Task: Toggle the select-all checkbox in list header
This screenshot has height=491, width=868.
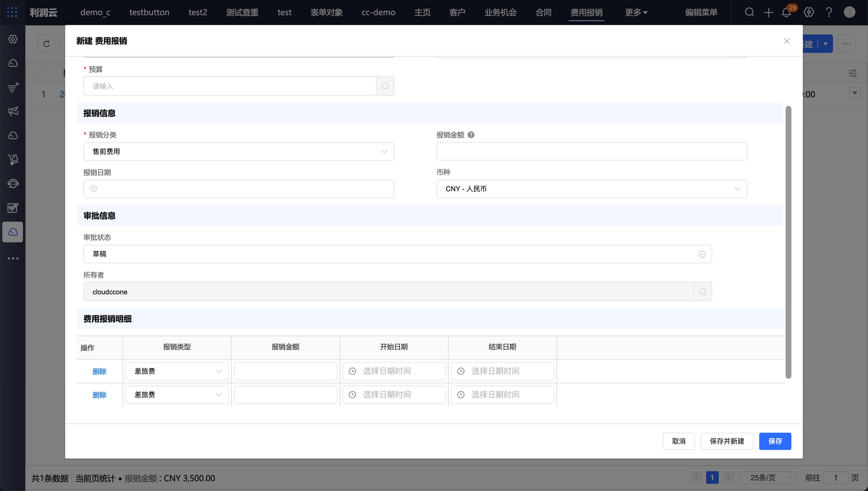Action: point(42,73)
